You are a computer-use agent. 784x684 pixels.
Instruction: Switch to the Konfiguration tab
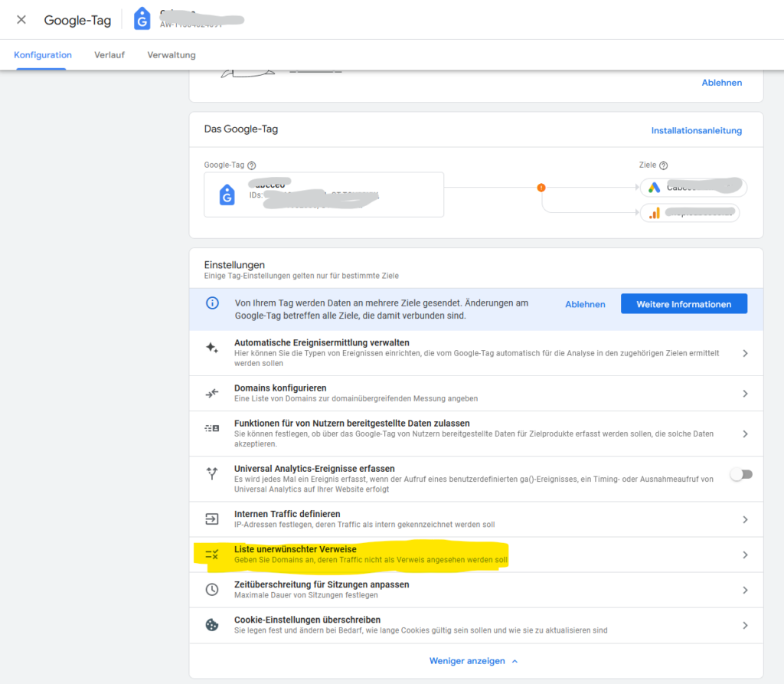(x=43, y=55)
